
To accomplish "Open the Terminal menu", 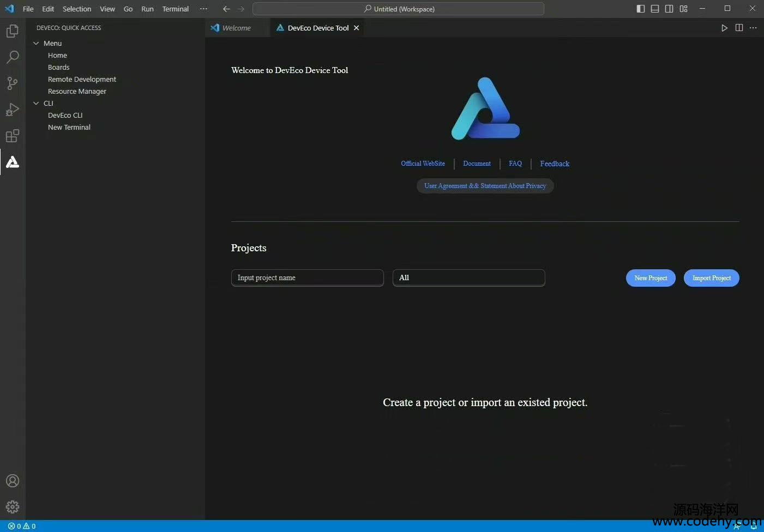I will coord(176,9).
